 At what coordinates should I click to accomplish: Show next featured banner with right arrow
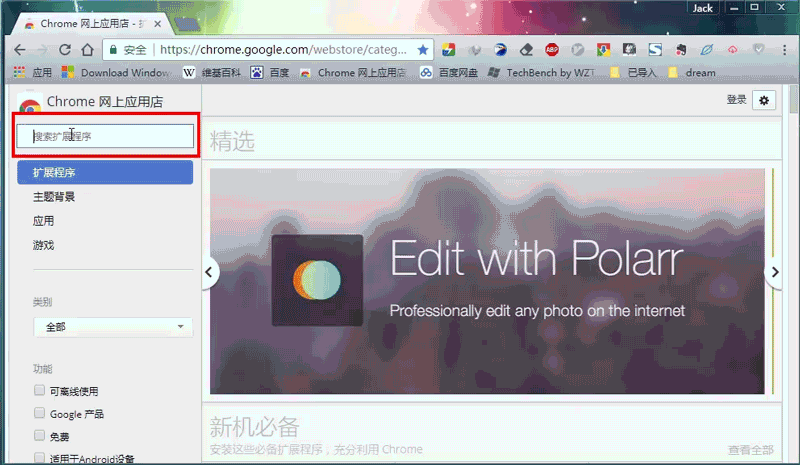point(774,272)
